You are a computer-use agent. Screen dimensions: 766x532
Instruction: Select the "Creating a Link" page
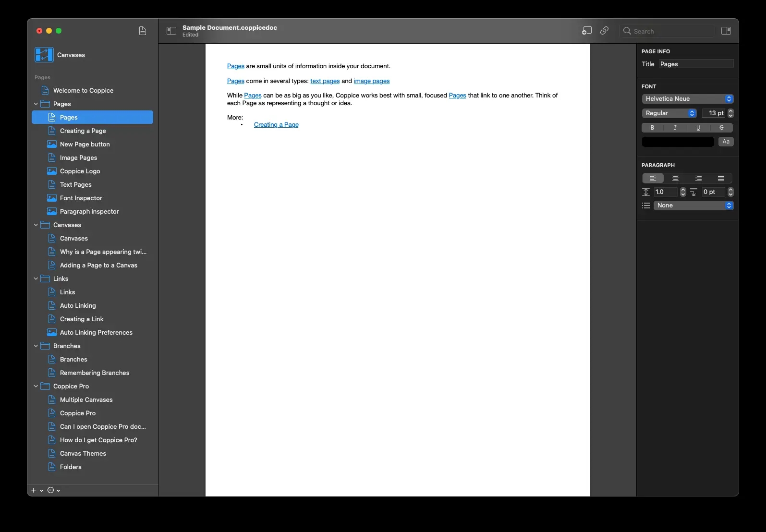click(x=92, y=319)
